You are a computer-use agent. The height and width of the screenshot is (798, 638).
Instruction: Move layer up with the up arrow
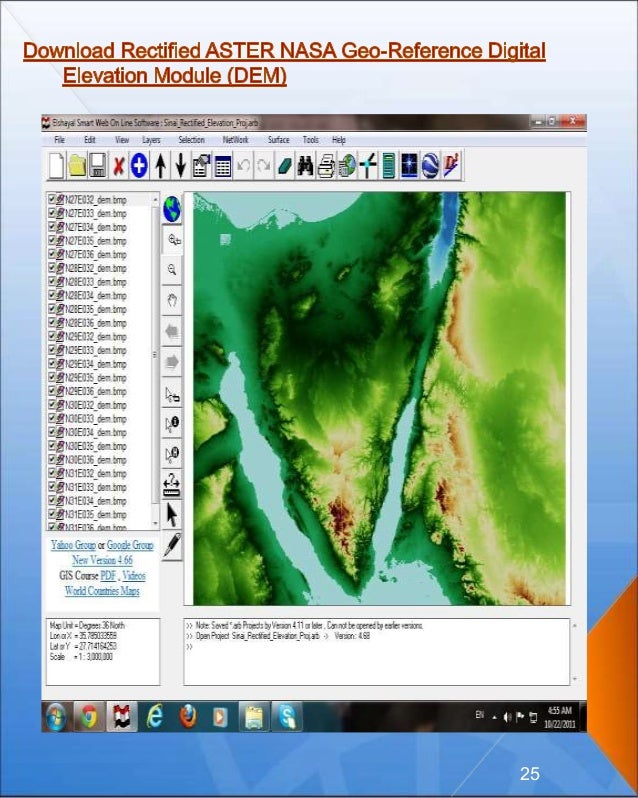click(x=161, y=166)
